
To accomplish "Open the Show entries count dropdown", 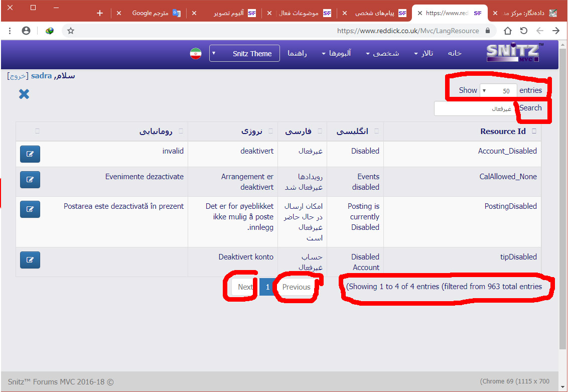I will tap(498, 90).
